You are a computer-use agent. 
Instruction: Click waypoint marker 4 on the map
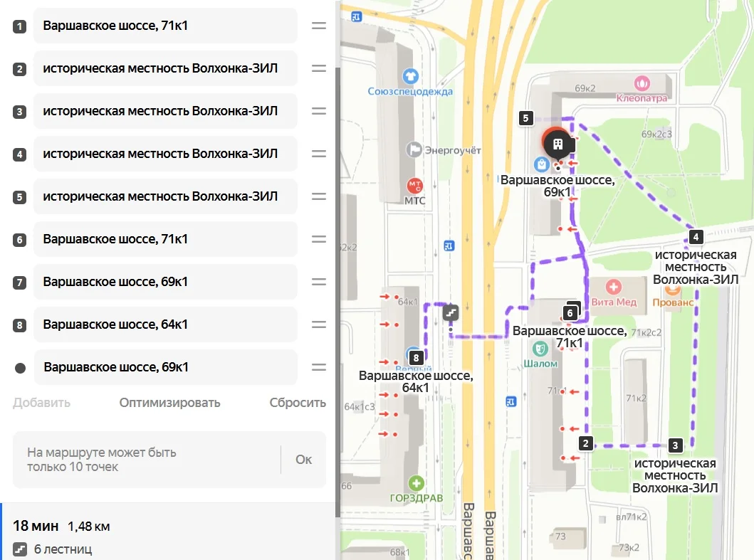pos(696,236)
